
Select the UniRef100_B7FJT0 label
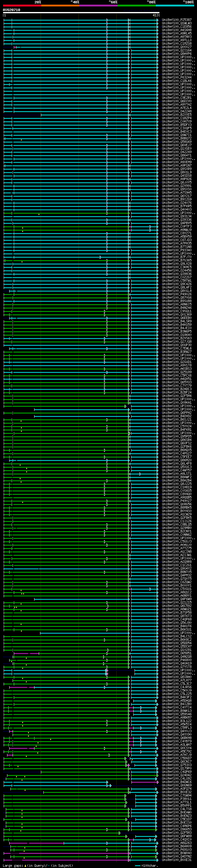177,257
